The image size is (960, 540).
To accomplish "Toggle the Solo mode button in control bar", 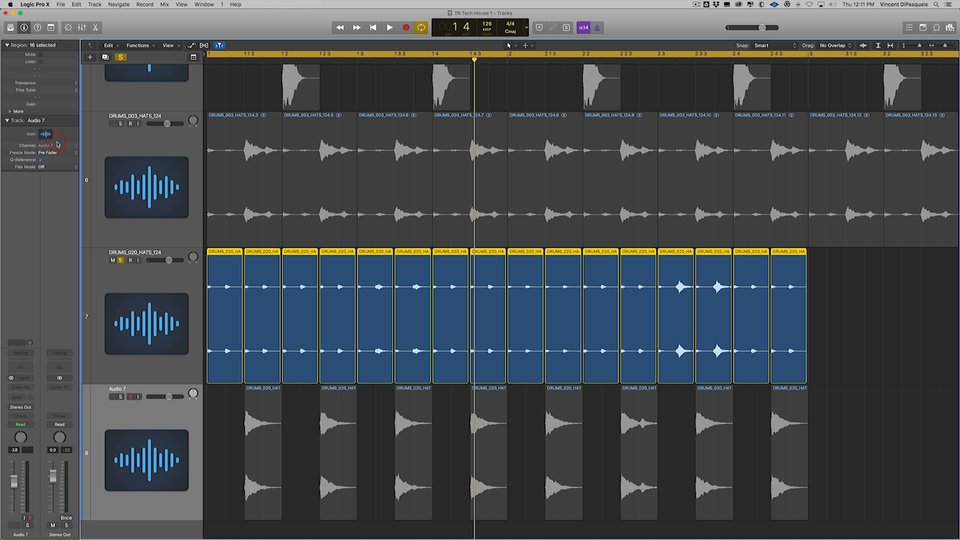I will pyautogui.click(x=566, y=28).
